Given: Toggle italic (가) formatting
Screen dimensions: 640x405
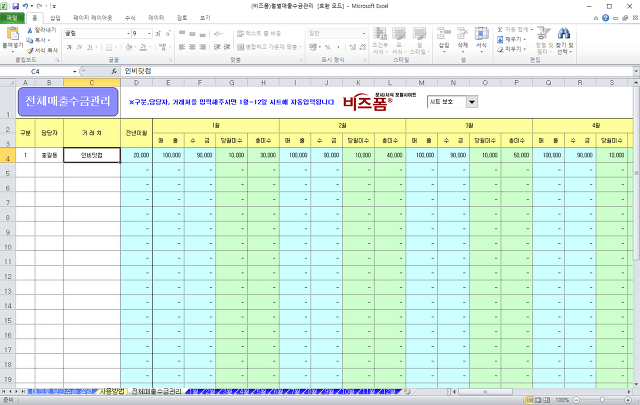Looking at the screenshot, I should 79,47.
